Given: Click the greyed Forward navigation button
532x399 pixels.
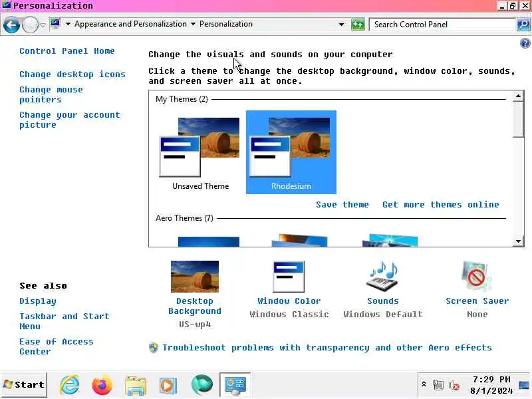Looking at the screenshot, I should 30,25.
